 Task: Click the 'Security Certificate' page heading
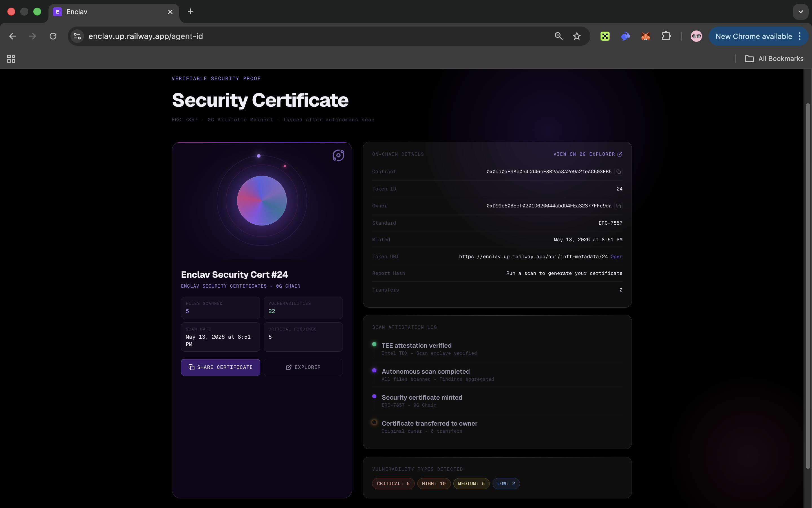pyautogui.click(x=260, y=100)
